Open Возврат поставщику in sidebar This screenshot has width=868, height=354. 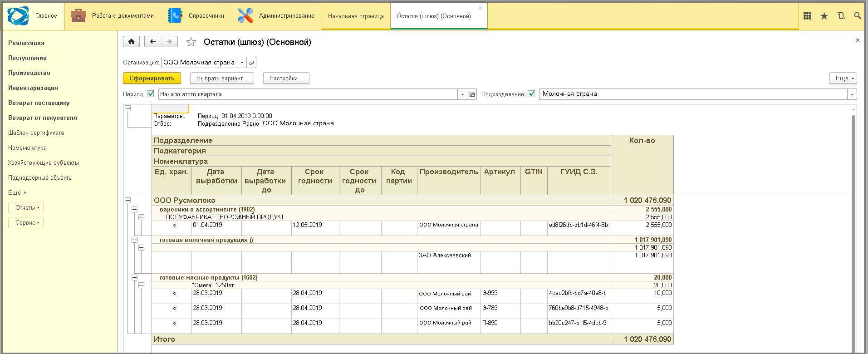[x=39, y=103]
